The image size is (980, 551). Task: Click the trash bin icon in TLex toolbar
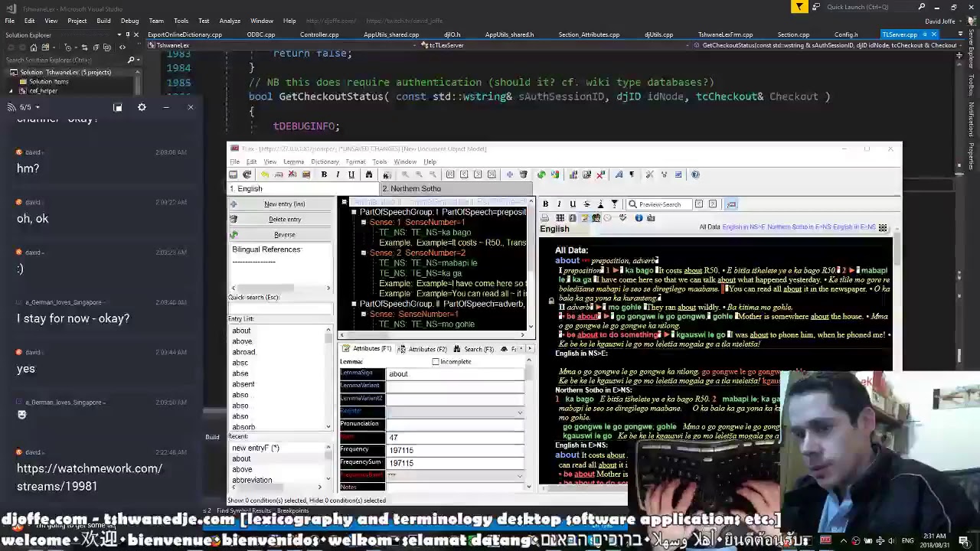(x=524, y=174)
